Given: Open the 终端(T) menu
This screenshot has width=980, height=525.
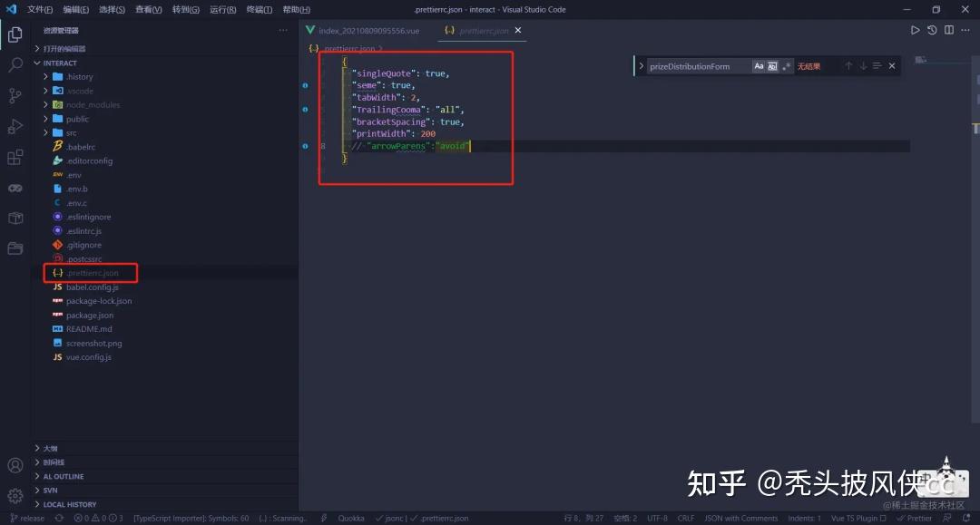Looking at the screenshot, I should pyautogui.click(x=260, y=9).
